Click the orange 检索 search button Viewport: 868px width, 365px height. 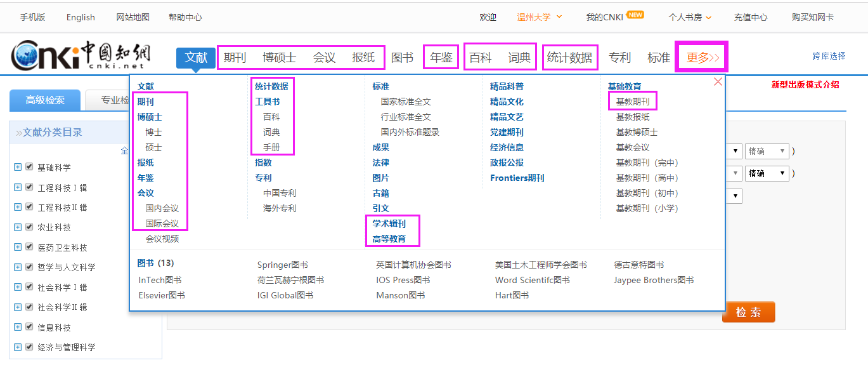(x=748, y=312)
